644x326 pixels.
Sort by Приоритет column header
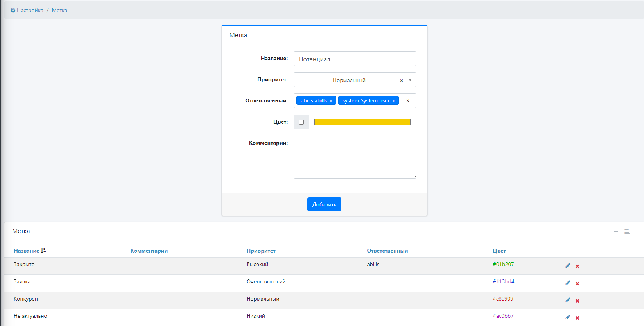click(261, 251)
